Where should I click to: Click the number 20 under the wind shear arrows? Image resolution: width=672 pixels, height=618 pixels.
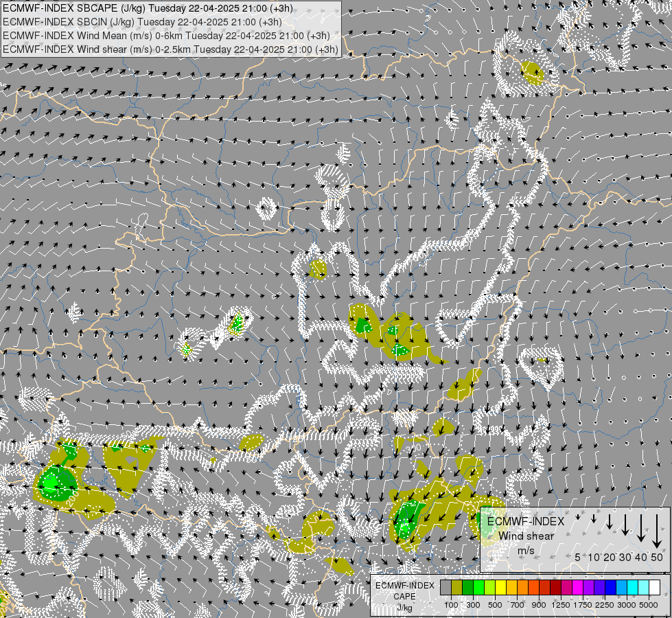coord(610,557)
